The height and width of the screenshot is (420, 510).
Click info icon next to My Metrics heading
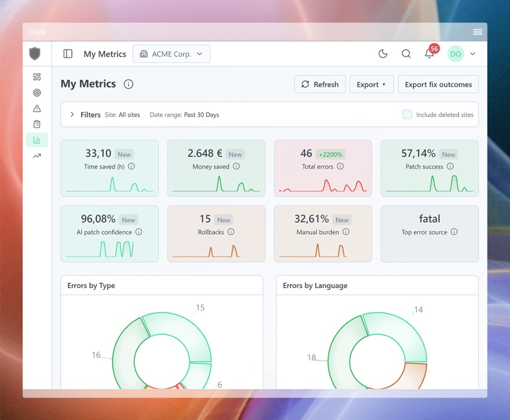[x=128, y=84]
